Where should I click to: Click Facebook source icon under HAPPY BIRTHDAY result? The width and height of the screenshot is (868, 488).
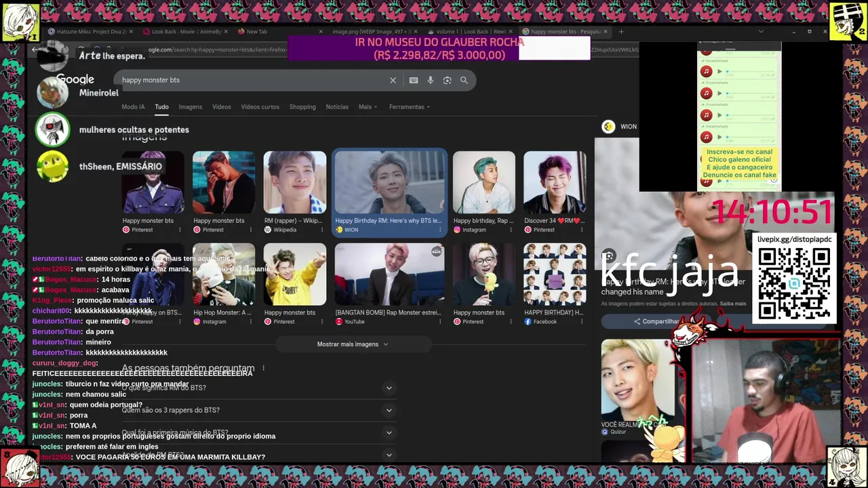(528, 321)
